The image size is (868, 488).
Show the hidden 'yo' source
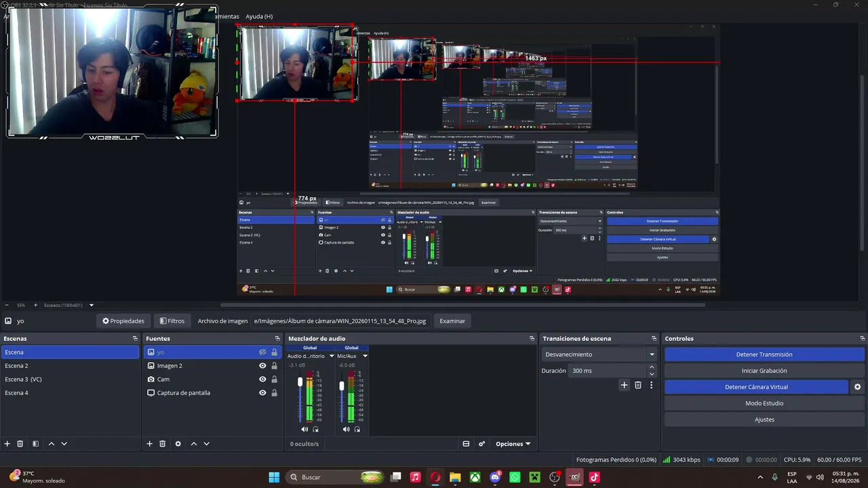coord(262,352)
